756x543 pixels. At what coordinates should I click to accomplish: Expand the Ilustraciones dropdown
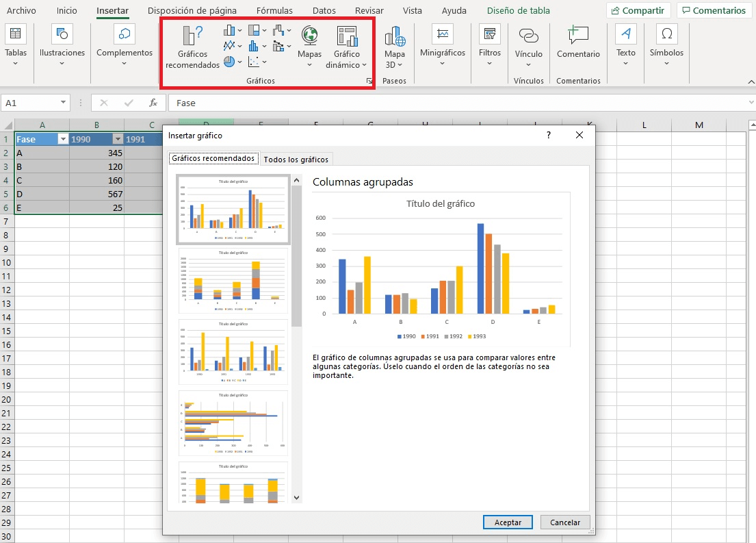(x=62, y=63)
